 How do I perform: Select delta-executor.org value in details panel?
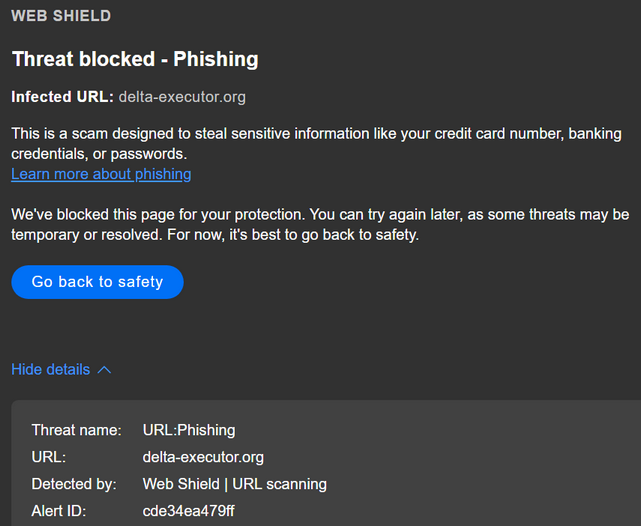[203, 457]
